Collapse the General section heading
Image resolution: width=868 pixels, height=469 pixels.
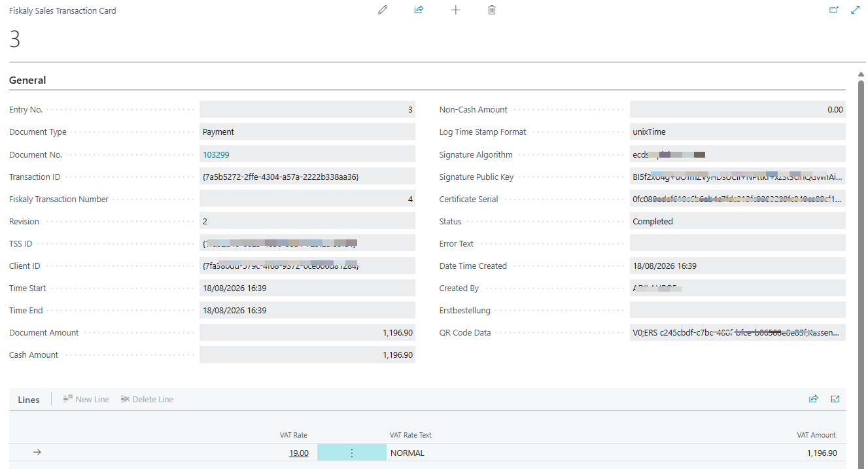click(x=27, y=80)
